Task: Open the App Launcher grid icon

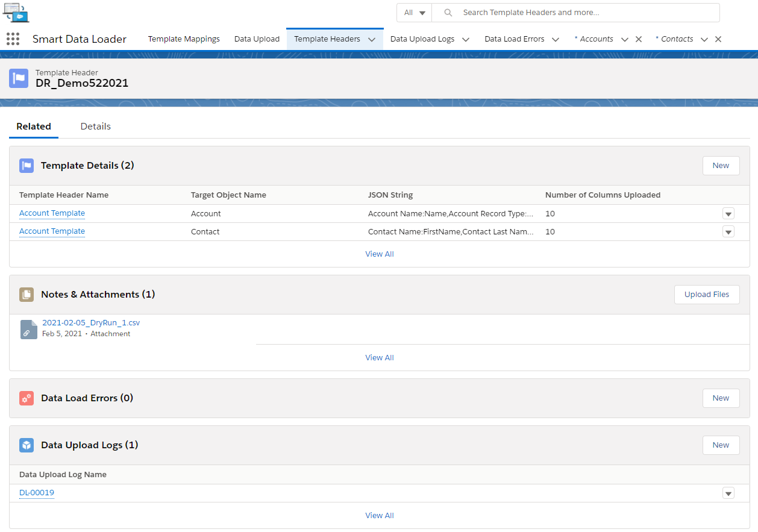Action: 13,39
